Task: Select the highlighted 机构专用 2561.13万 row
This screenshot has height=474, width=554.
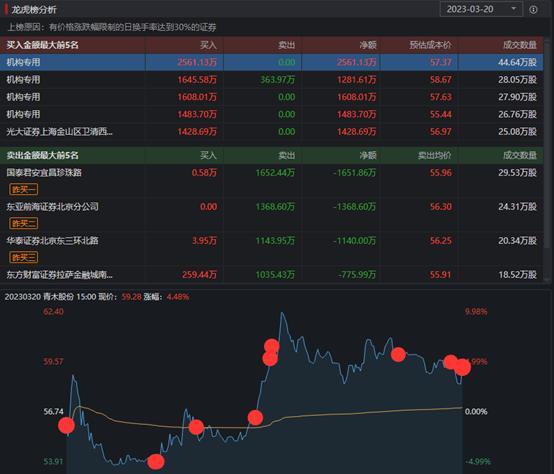Action: pos(271,62)
